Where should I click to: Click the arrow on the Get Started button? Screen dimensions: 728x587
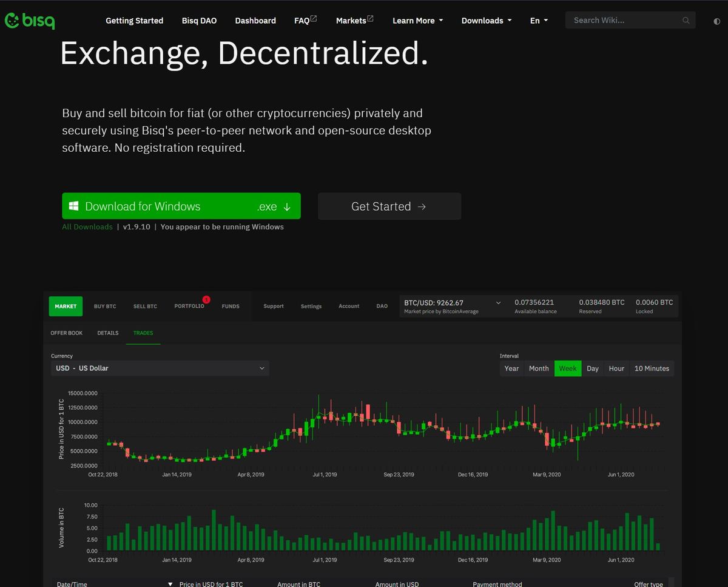(x=422, y=207)
